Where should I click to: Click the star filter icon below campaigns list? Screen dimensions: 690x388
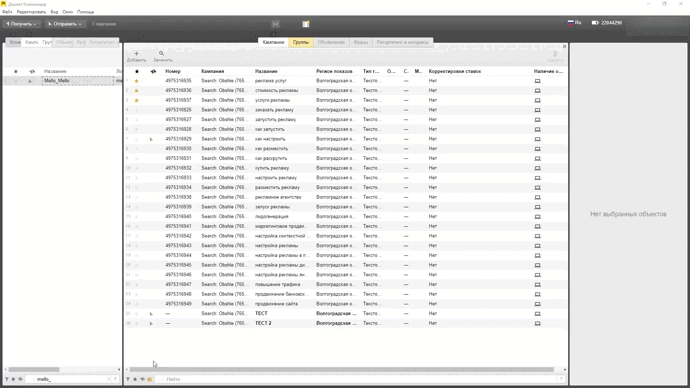point(13,379)
